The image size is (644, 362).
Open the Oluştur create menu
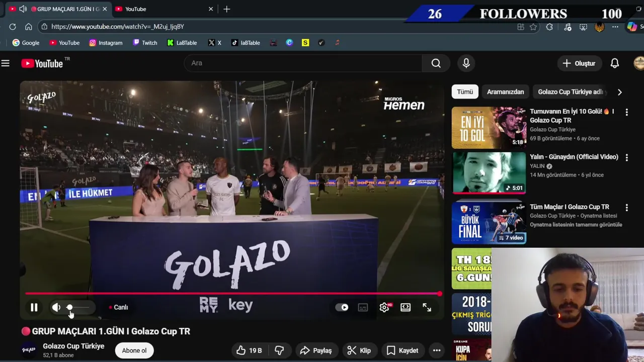click(579, 63)
